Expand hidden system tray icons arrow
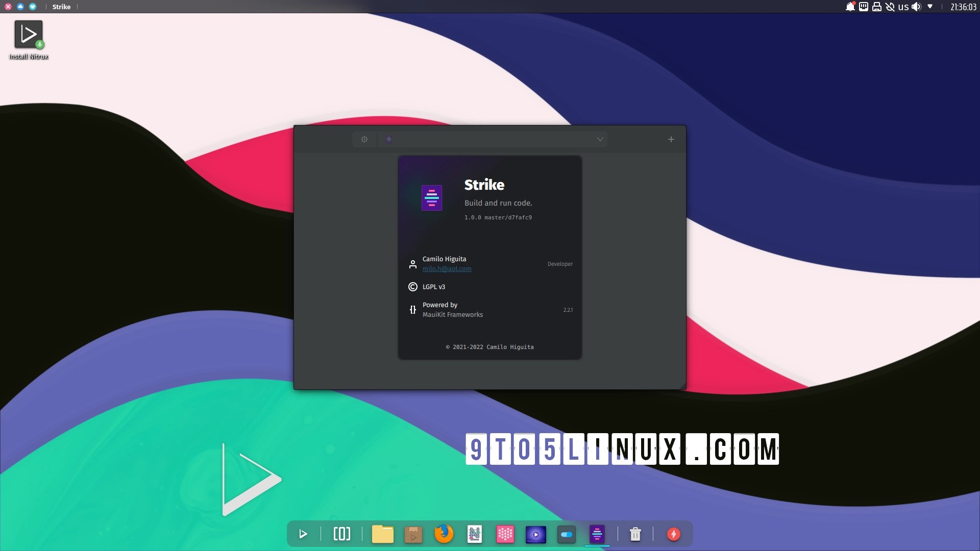 pos(930,7)
